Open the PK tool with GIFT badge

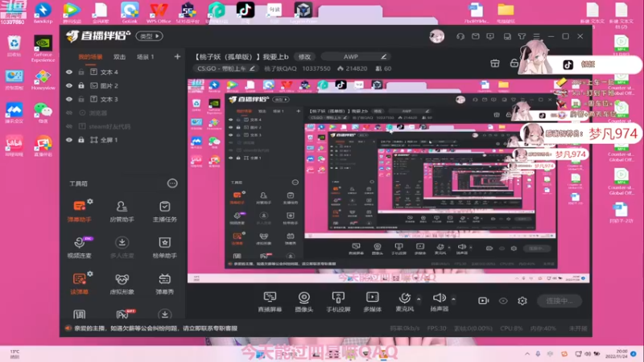tap(123, 315)
